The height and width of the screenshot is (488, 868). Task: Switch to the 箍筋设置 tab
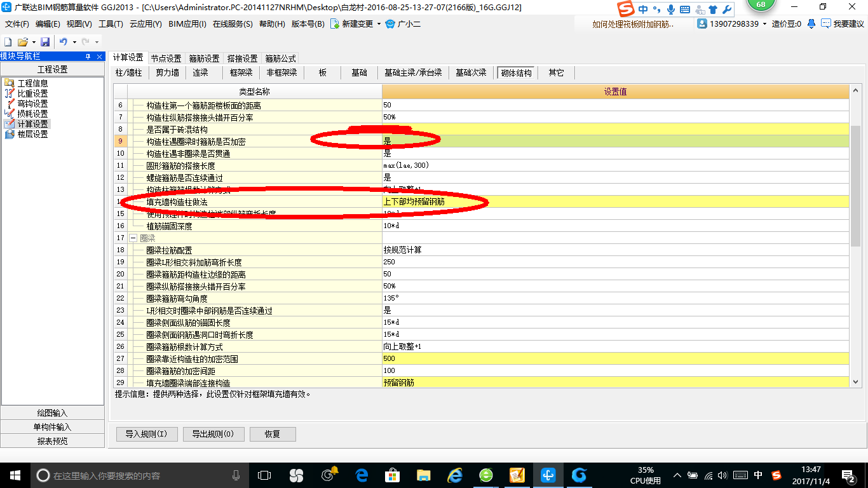[x=204, y=58]
